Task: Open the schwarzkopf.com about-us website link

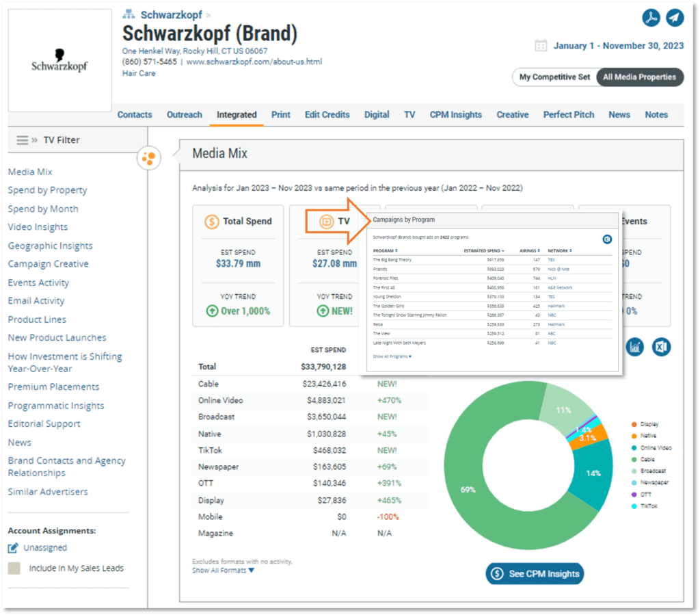Action: pos(254,62)
